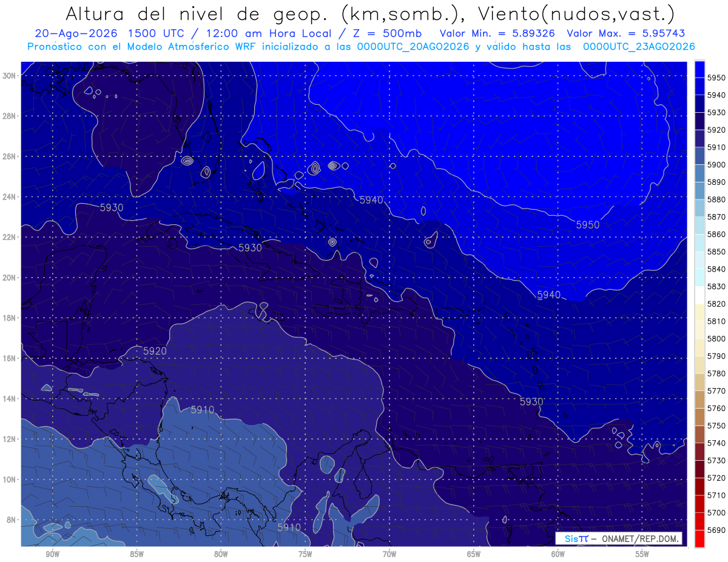Click colorbar swatch between 5900 and 5910
Image resolution: width=728 pixels, height=562 pixels.
(699, 156)
